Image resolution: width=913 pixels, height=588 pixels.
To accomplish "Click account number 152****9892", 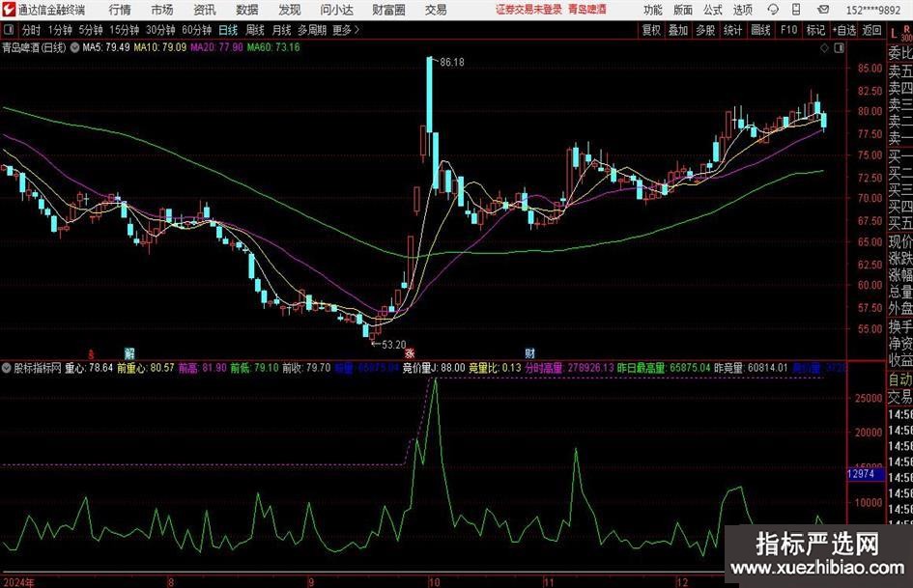I will 872,10.
